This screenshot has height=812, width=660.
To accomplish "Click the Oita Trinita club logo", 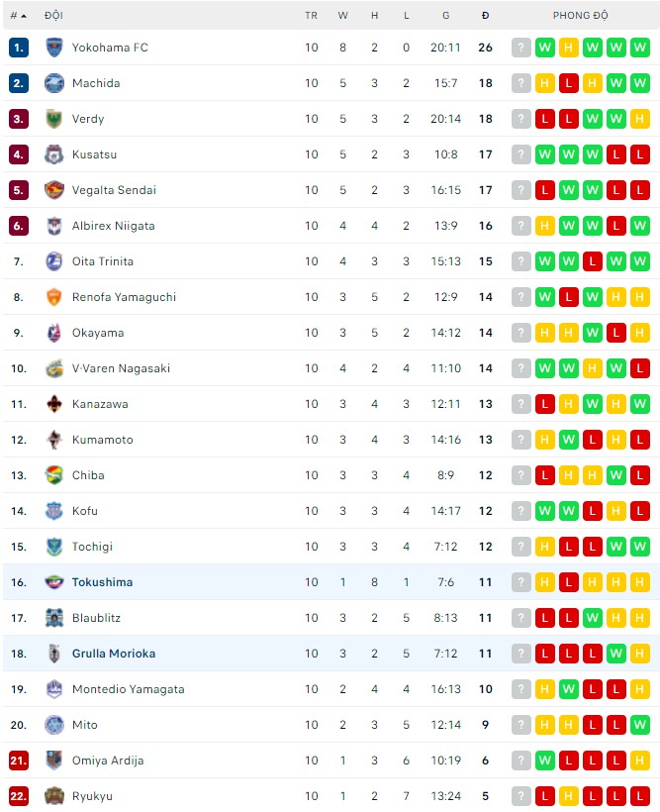I will point(54,261).
